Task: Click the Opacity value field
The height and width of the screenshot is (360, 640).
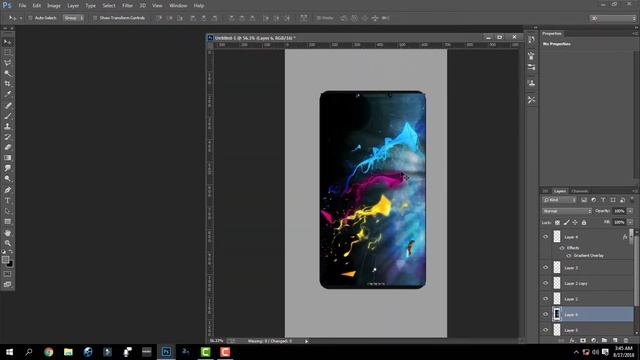Action: pos(619,211)
